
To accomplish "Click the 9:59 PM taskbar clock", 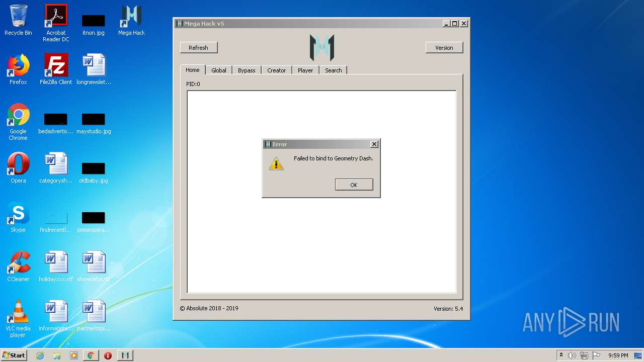I will coord(618,355).
